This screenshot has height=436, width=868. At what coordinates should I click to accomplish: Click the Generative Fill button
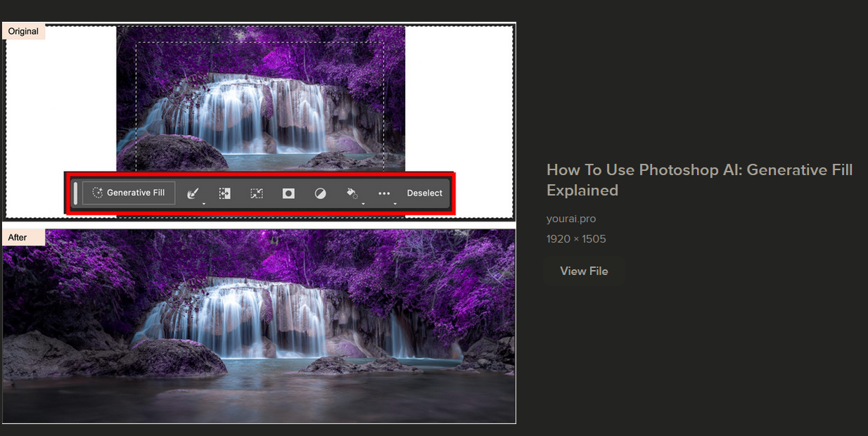[x=129, y=193]
